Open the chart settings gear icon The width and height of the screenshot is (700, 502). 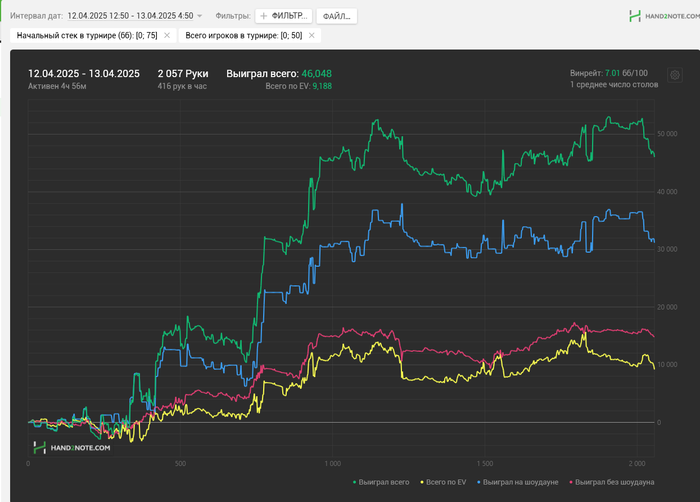tap(675, 75)
